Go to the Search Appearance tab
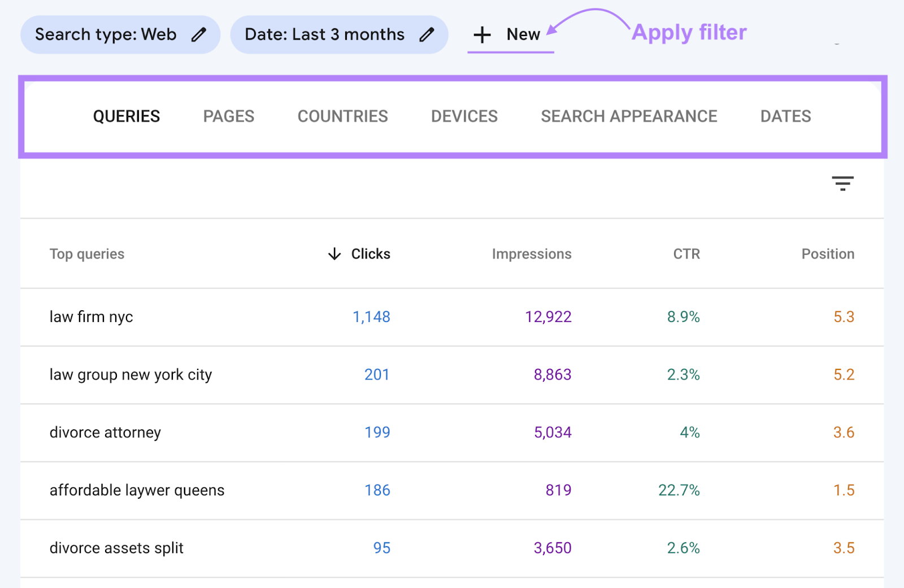 click(x=628, y=116)
